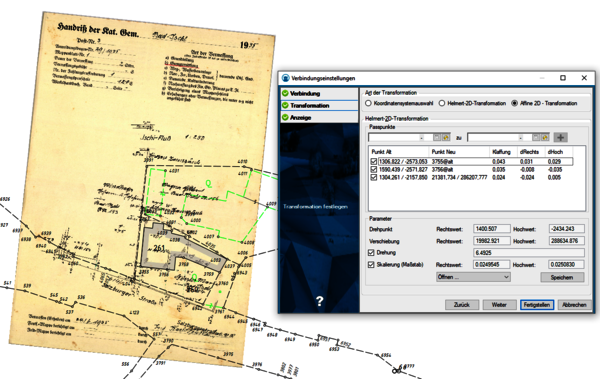Uncheck control point row 1590.439 / -2571.827
Image resolution: width=600 pixels, height=379 pixels.
(374, 170)
